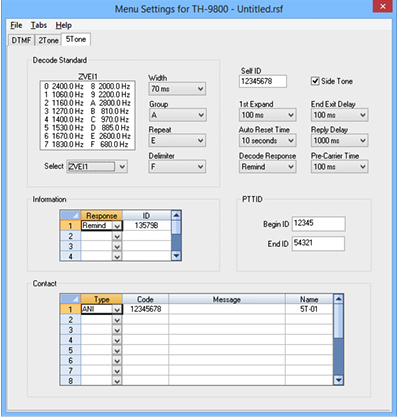Select Information table row header 2
This screenshot has width=397, height=417.
(x=70, y=236)
